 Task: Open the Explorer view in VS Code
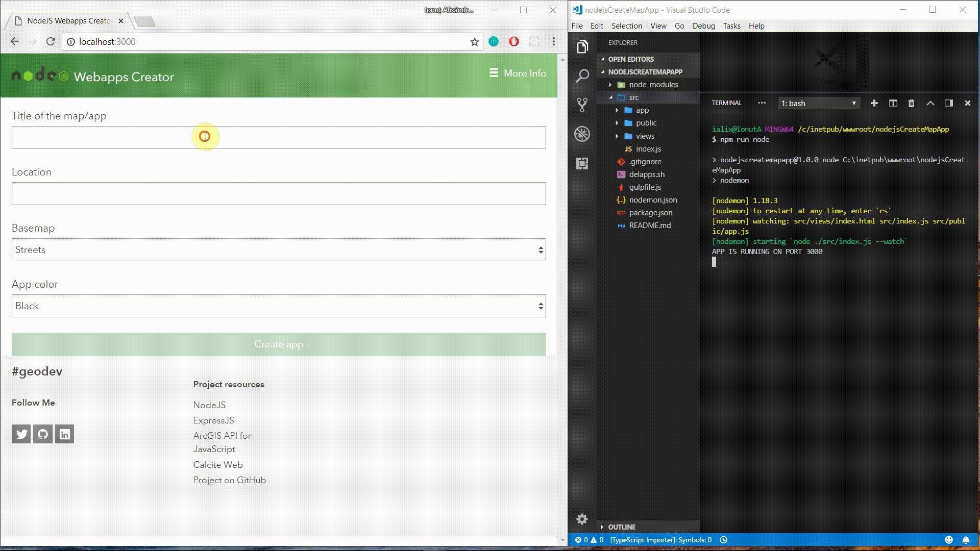tap(582, 47)
